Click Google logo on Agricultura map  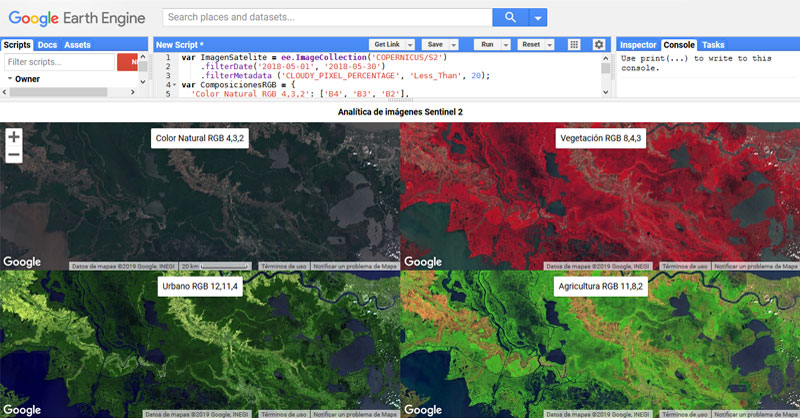423,410
